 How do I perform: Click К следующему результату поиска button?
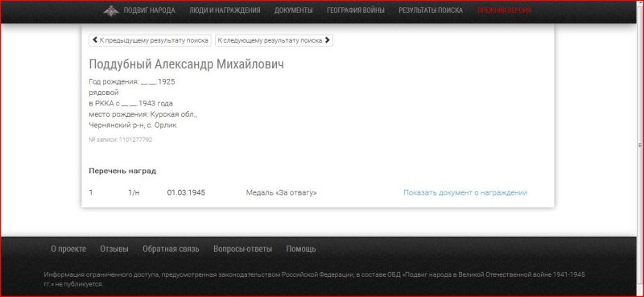tap(274, 40)
